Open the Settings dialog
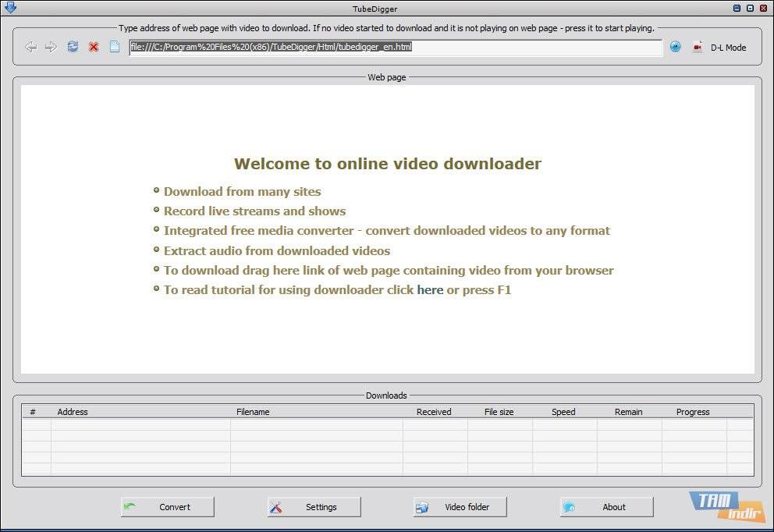The height and width of the screenshot is (532, 774). coord(314,507)
